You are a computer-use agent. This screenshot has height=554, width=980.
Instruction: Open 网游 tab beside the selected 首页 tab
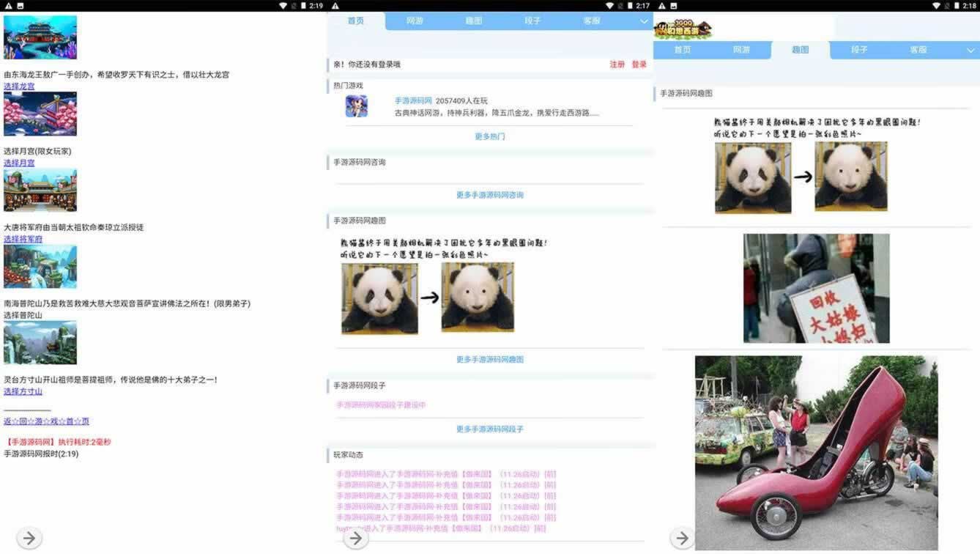pyautogui.click(x=415, y=21)
